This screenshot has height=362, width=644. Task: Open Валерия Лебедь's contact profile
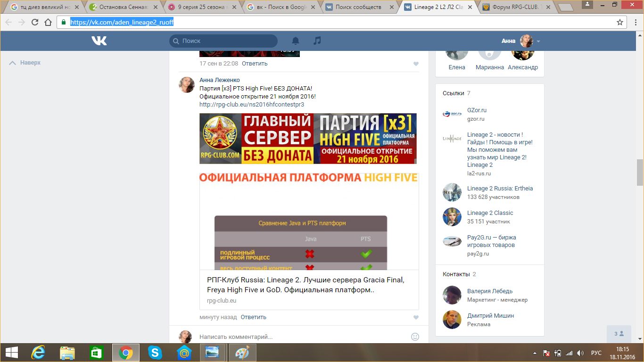tap(490, 291)
